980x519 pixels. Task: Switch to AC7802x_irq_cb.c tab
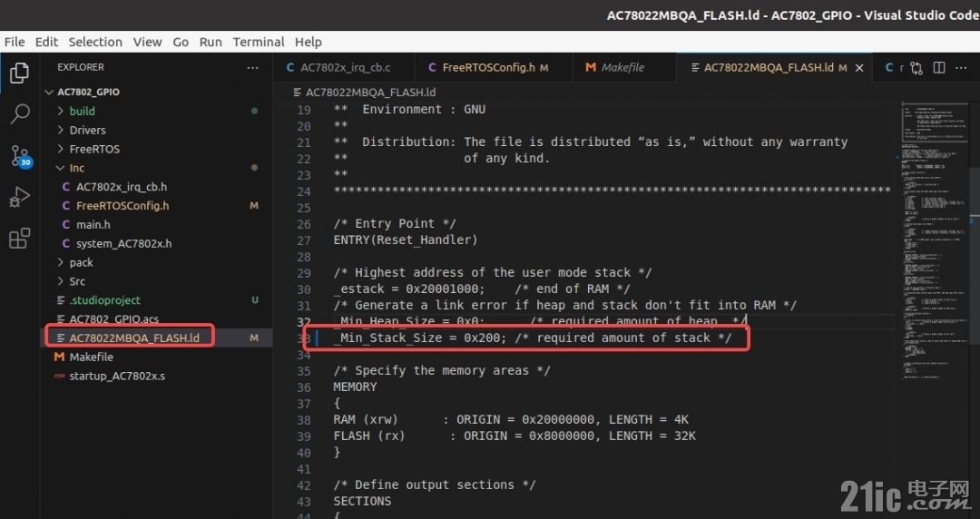(344, 67)
